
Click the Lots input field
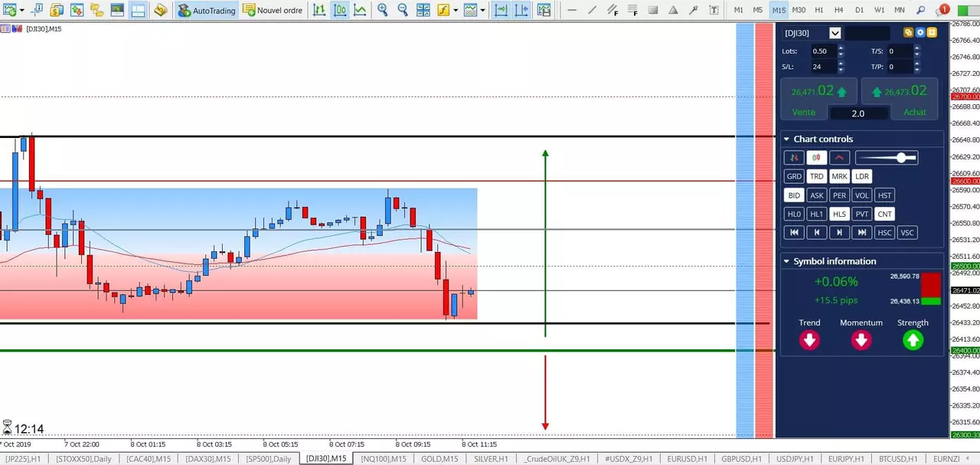tap(823, 51)
